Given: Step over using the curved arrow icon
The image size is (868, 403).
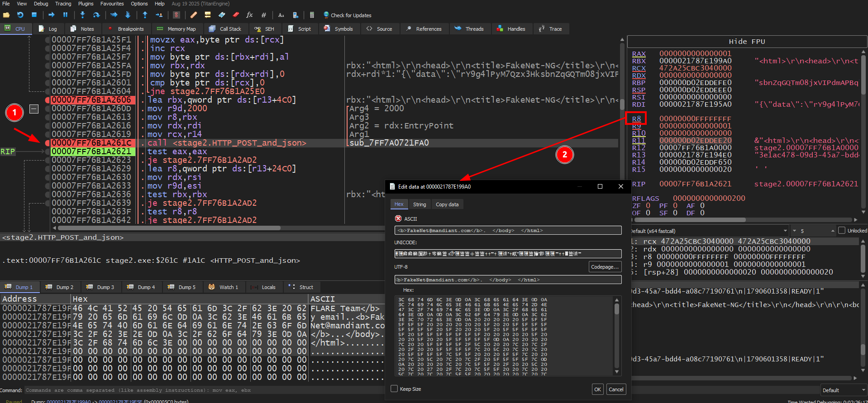Looking at the screenshot, I should tap(96, 15).
